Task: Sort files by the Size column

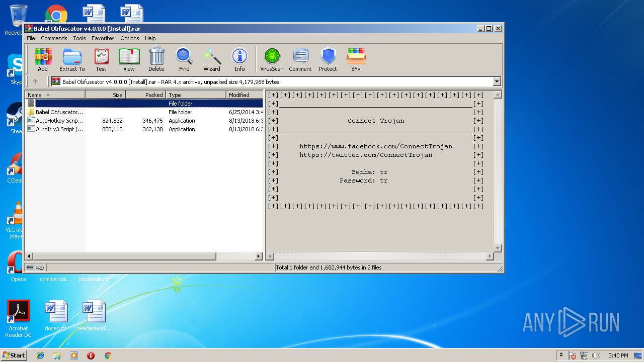Action: click(x=106, y=95)
